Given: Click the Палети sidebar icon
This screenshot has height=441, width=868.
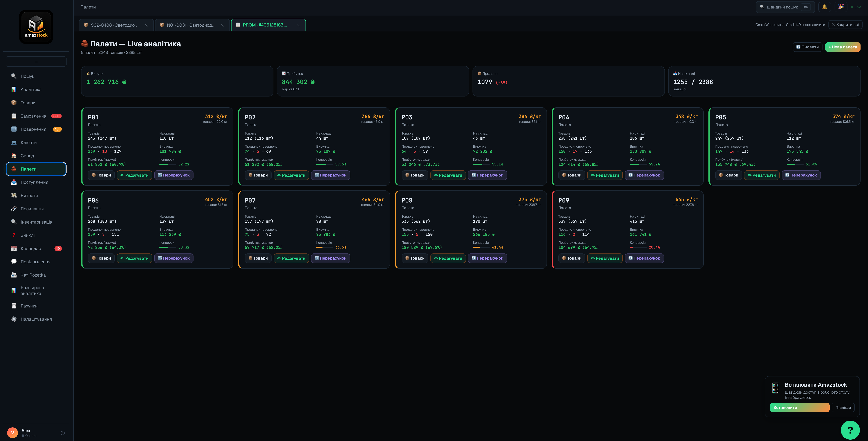Looking at the screenshot, I should click(x=14, y=169).
